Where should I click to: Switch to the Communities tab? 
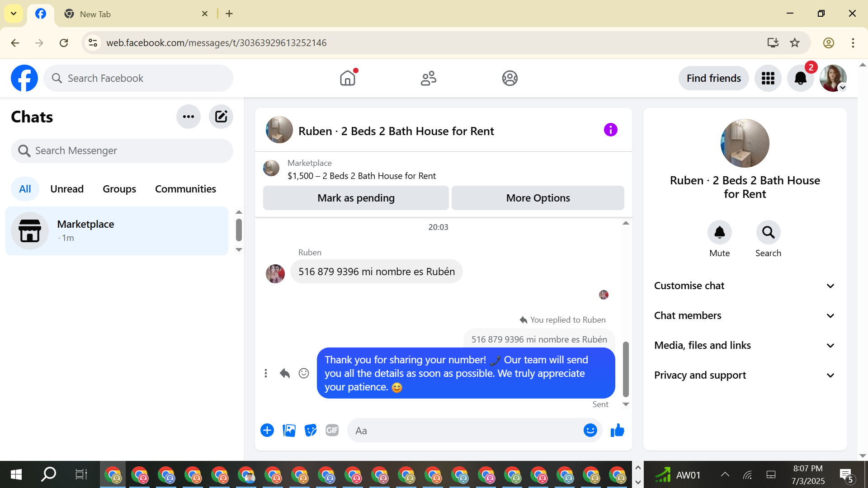[185, 189]
